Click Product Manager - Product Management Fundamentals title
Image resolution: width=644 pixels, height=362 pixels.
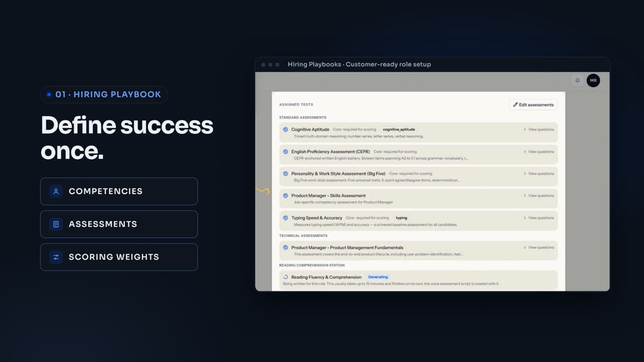click(347, 247)
